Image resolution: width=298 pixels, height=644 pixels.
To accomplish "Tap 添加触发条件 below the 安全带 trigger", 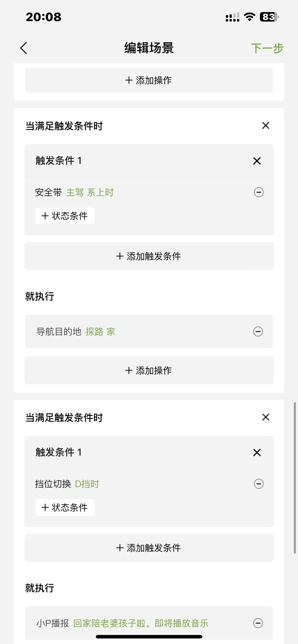I will click(x=149, y=256).
